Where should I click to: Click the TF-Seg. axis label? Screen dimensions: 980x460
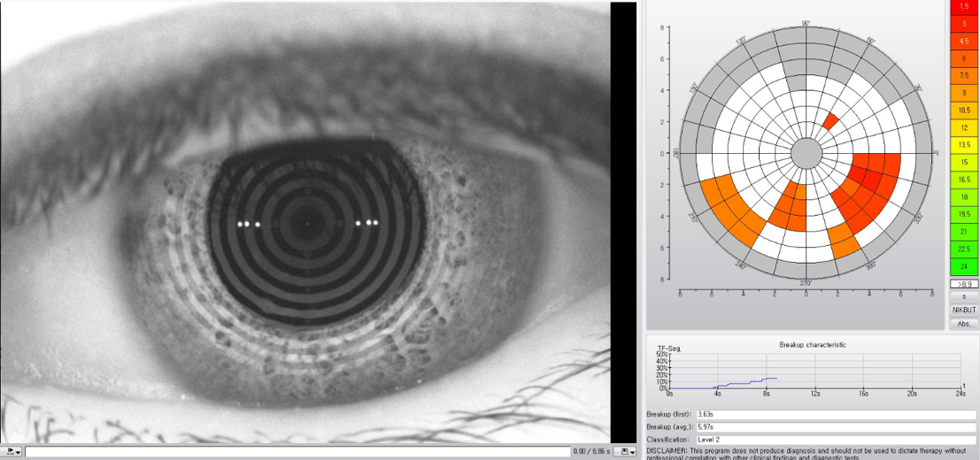[x=668, y=347]
